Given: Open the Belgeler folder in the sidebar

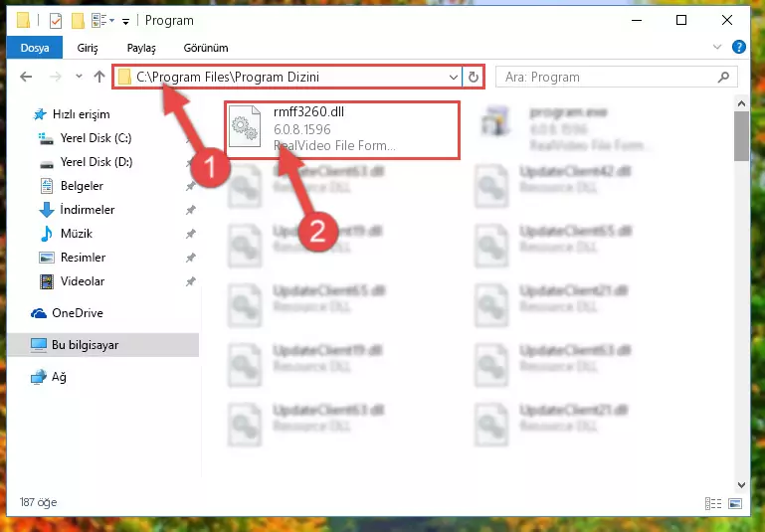Looking at the screenshot, I should tap(82, 186).
